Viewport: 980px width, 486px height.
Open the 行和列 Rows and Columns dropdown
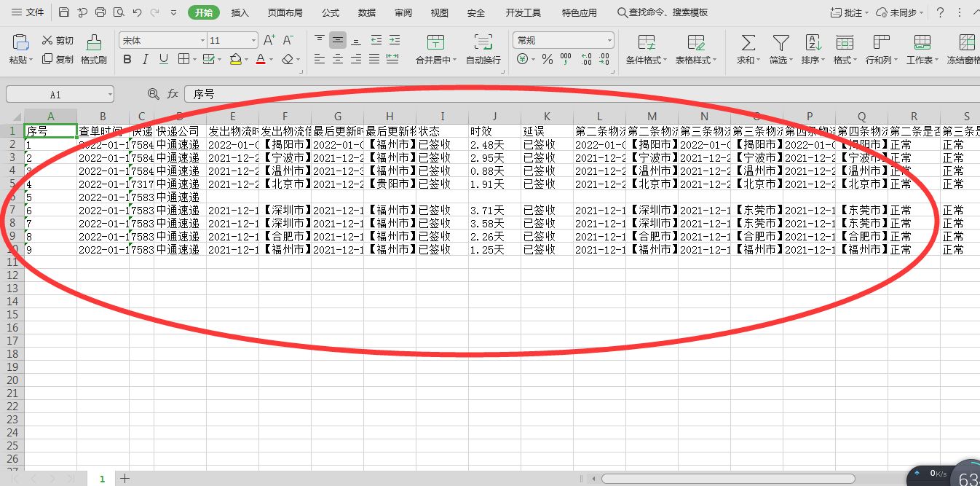(x=881, y=50)
